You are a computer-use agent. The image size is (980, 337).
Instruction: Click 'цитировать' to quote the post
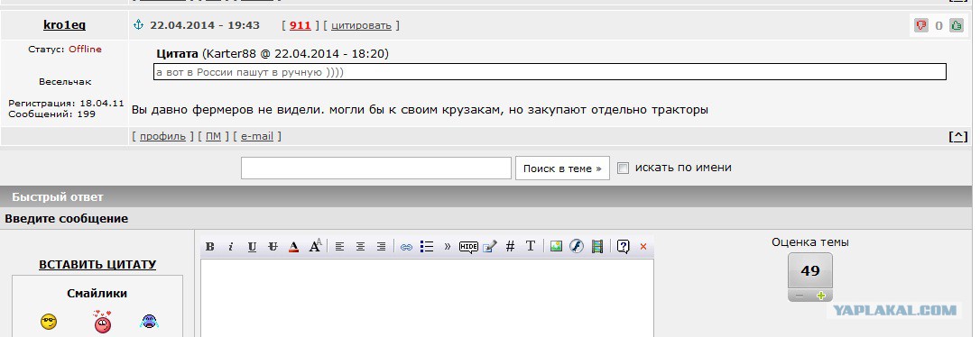click(361, 25)
